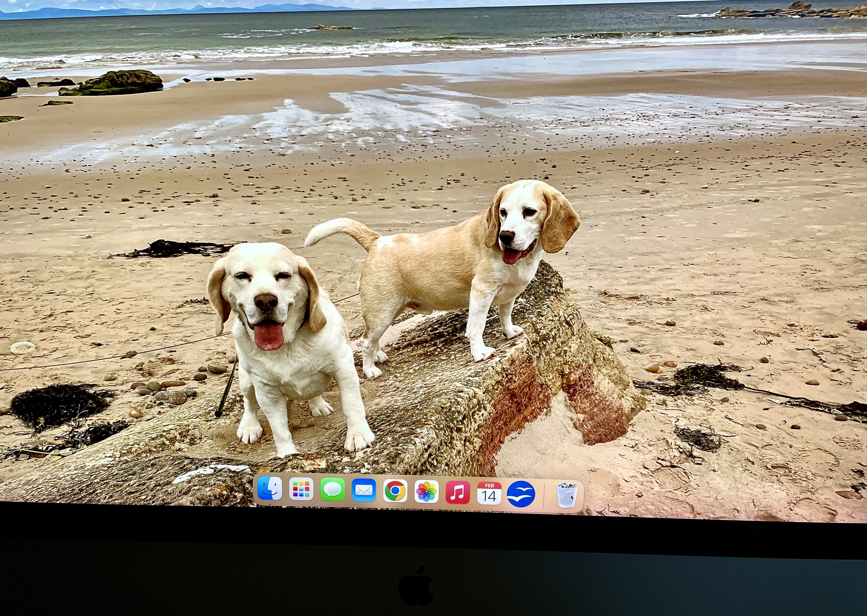Click the seaweed clump at left of desktop

[x=57, y=404]
